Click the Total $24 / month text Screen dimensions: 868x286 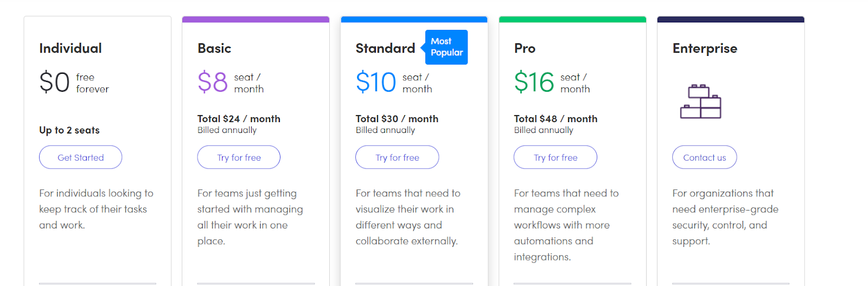pyautogui.click(x=239, y=119)
